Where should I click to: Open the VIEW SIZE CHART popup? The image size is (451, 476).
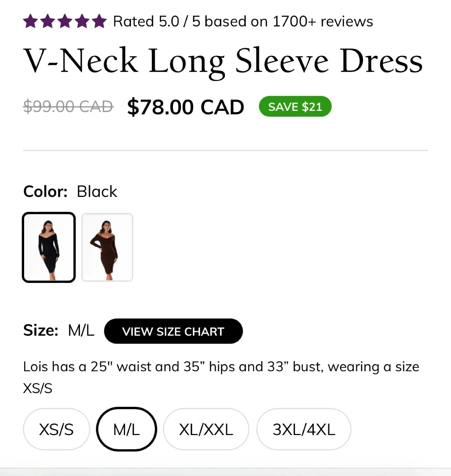pyautogui.click(x=173, y=331)
